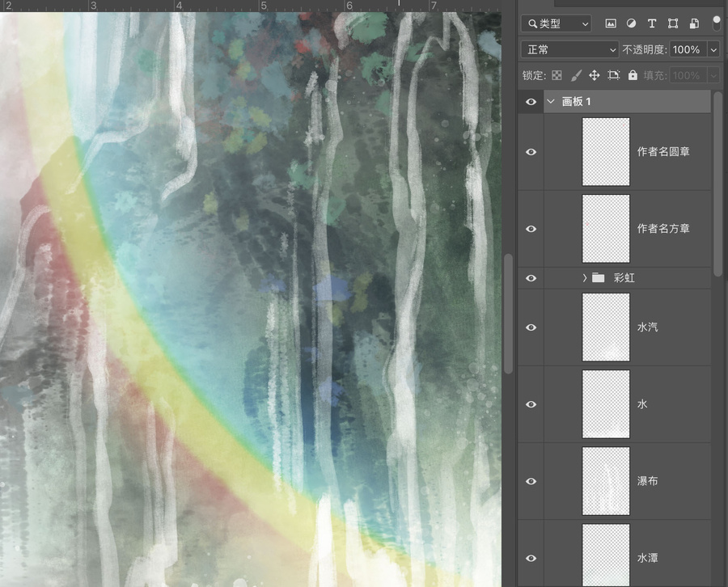This screenshot has width=728, height=587.
Task: Toggle the layer filtering switch
Action: 717,23
